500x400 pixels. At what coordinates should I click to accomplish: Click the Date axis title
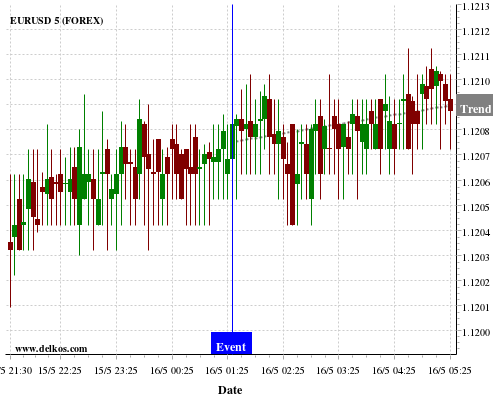pos(230,390)
